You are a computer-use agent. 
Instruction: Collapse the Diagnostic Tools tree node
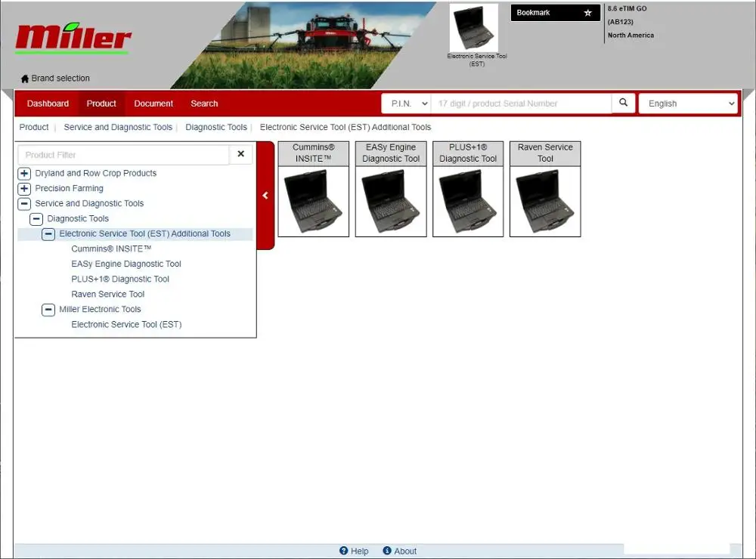[x=36, y=219]
